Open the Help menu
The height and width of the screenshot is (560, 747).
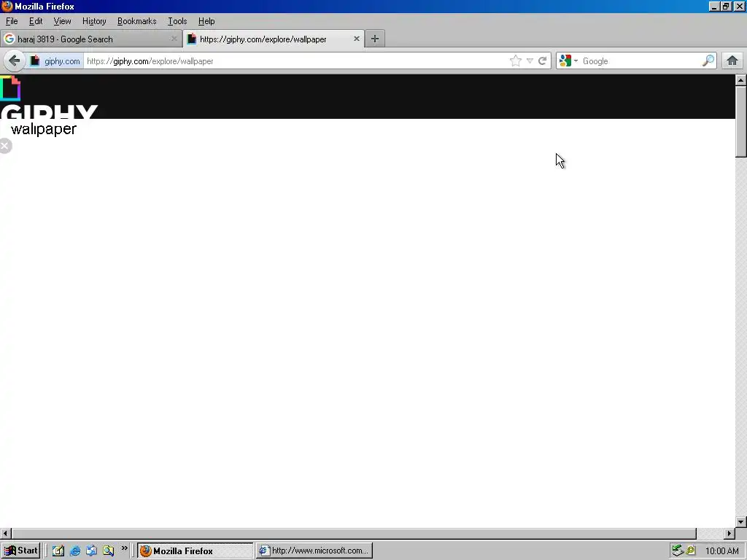pos(206,21)
